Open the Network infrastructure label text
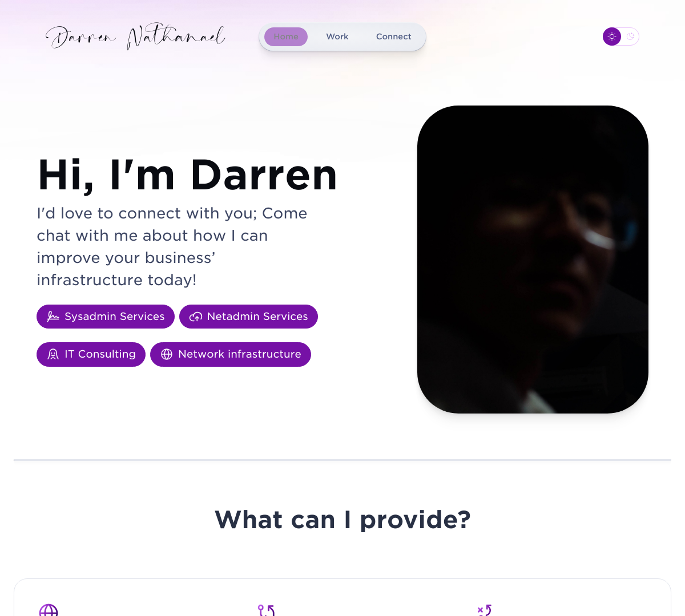The height and width of the screenshot is (616, 685). click(240, 354)
